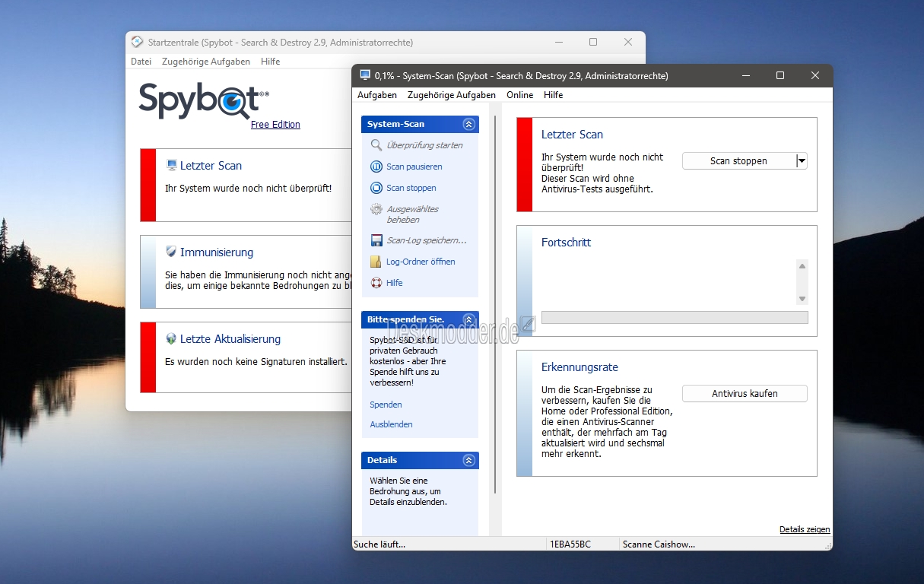Viewport: 924px width, 584px height.
Task: Click the lifebuoy Hilfe icon in the sidebar
Action: [376, 283]
